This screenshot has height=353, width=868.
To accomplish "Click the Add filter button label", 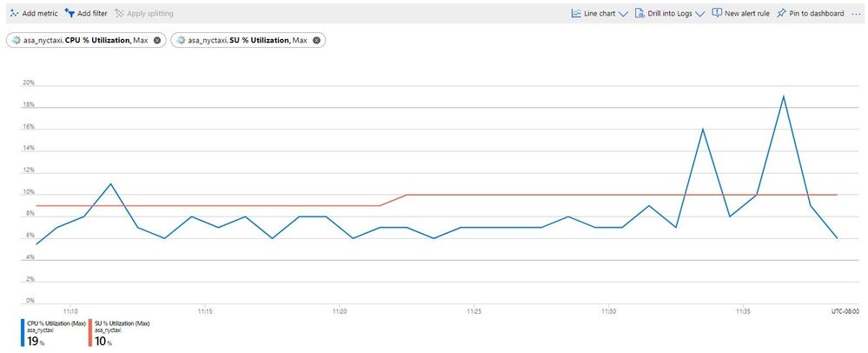I will coord(92,13).
